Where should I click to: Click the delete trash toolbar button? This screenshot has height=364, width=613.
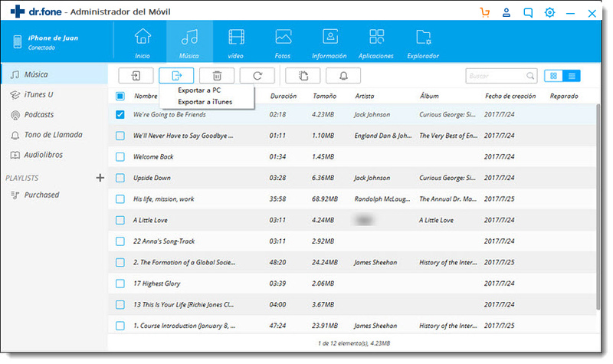(217, 75)
